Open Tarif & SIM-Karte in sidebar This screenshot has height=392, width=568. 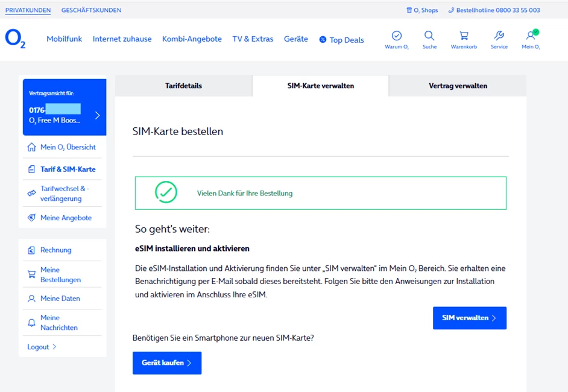pyautogui.click(x=68, y=169)
